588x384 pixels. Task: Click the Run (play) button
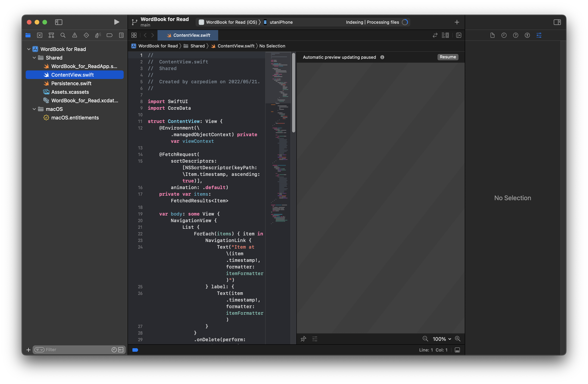click(x=117, y=22)
